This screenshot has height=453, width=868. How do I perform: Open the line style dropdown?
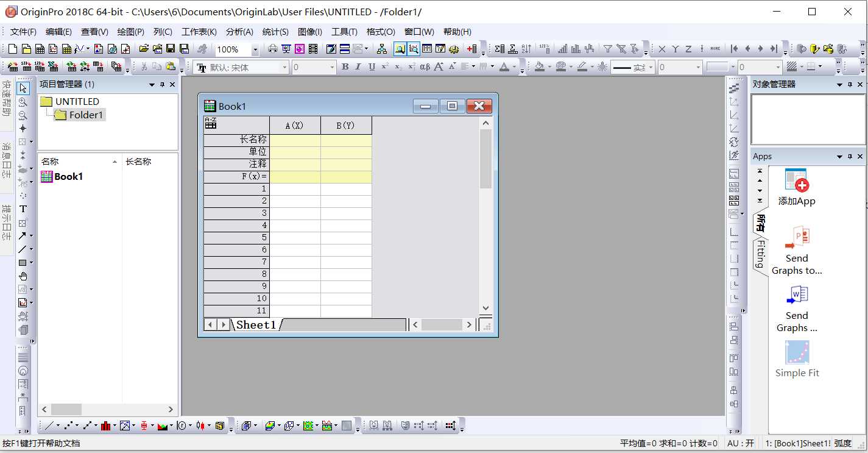[x=651, y=67]
